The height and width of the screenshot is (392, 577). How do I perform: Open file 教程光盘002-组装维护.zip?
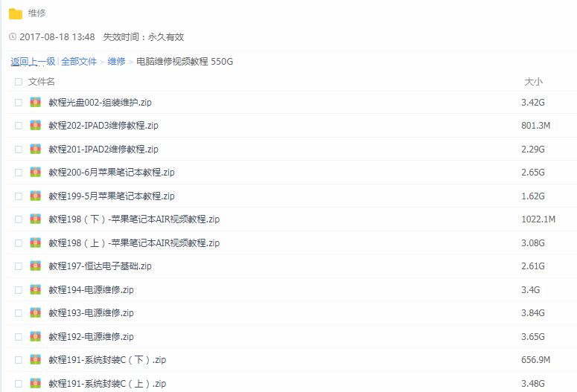coord(100,102)
